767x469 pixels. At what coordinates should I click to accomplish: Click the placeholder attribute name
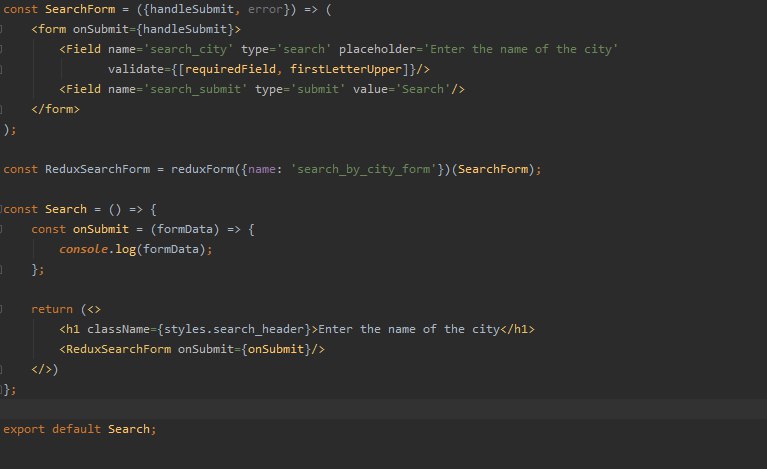pyautogui.click(x=377, y=49)
